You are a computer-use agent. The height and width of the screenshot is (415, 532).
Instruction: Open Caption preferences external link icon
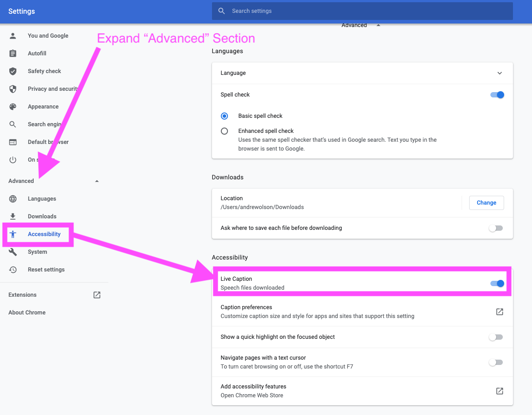tap(499, 312)
